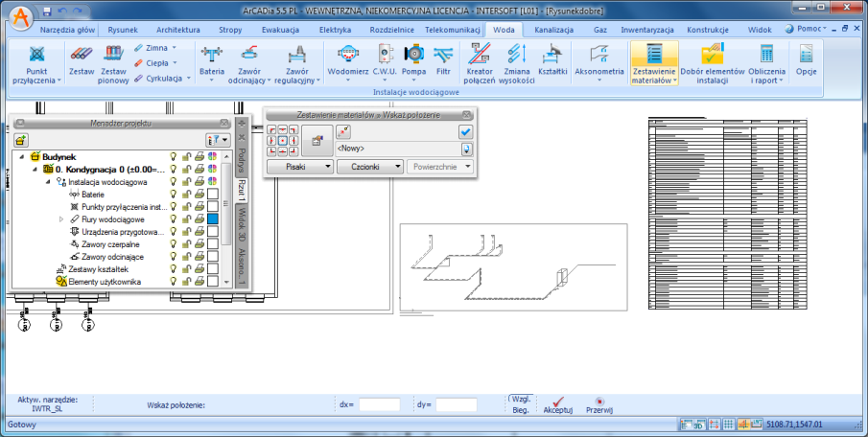Toggle lock for Instalacja wodociągowa row

point(187,181)
